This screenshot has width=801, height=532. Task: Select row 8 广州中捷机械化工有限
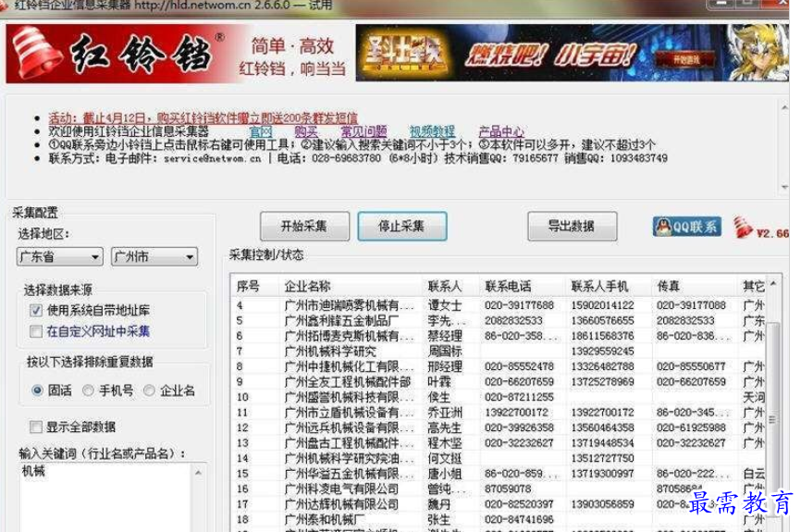(x=499, y=367)
